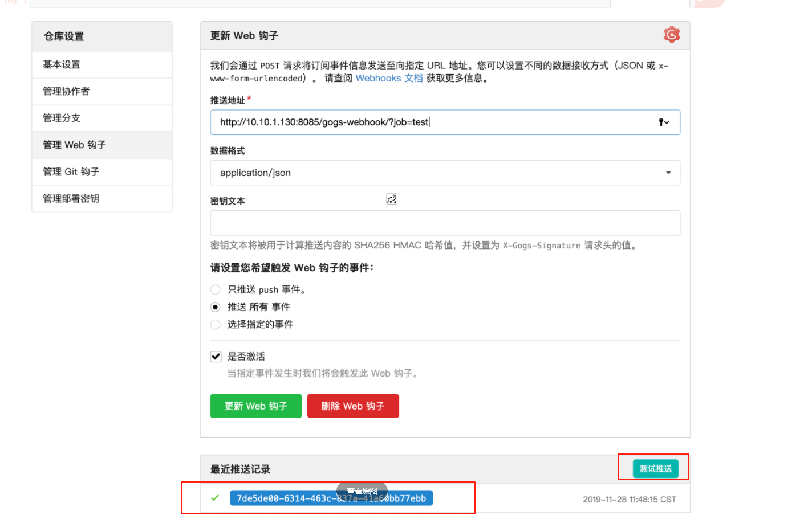This screenshot has height=515, width=812.
Task: Focus the 推送地址 URL input field
Action: [445, 122]
